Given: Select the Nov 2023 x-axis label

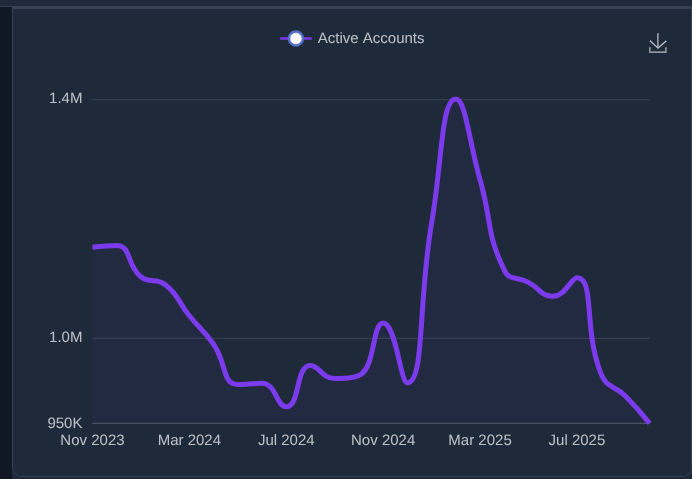Looking at the screenshot, I should point(93,440).
